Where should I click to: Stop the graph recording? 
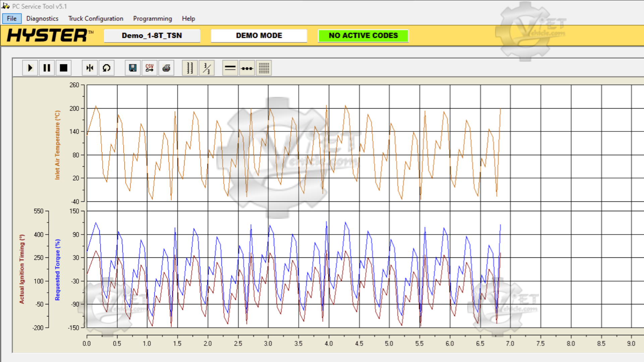tap(63, 68)
